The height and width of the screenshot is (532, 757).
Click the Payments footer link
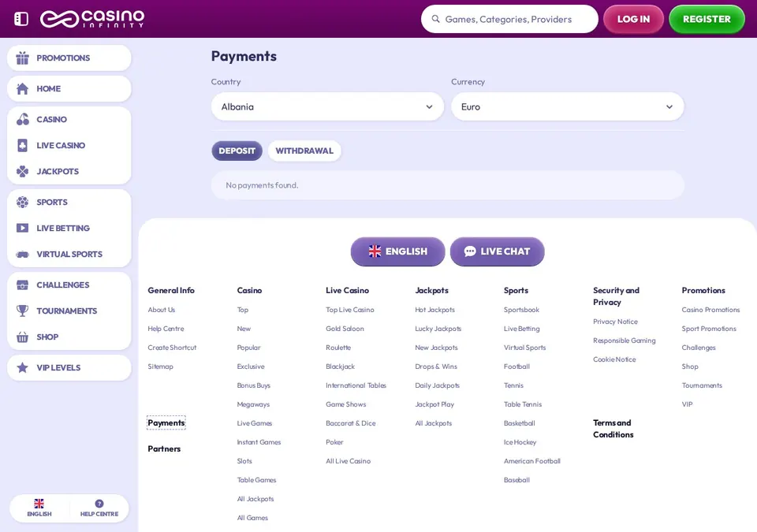166,423
